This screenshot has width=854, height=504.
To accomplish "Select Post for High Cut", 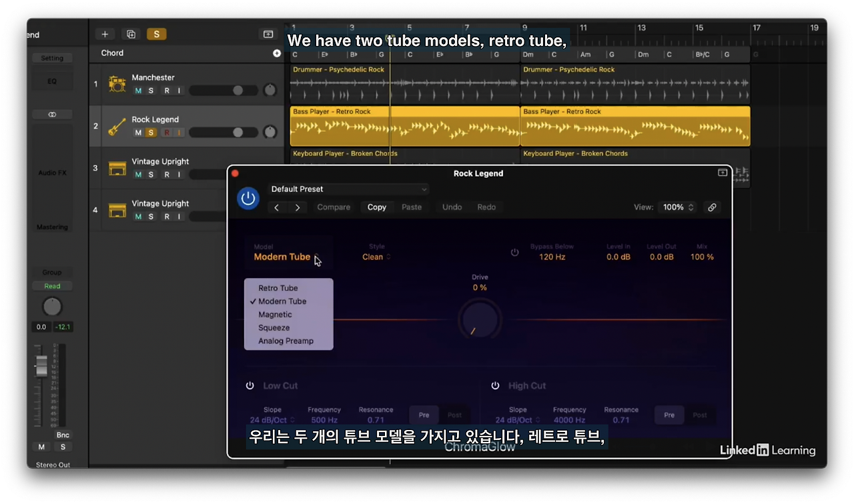I will point(699,415).
